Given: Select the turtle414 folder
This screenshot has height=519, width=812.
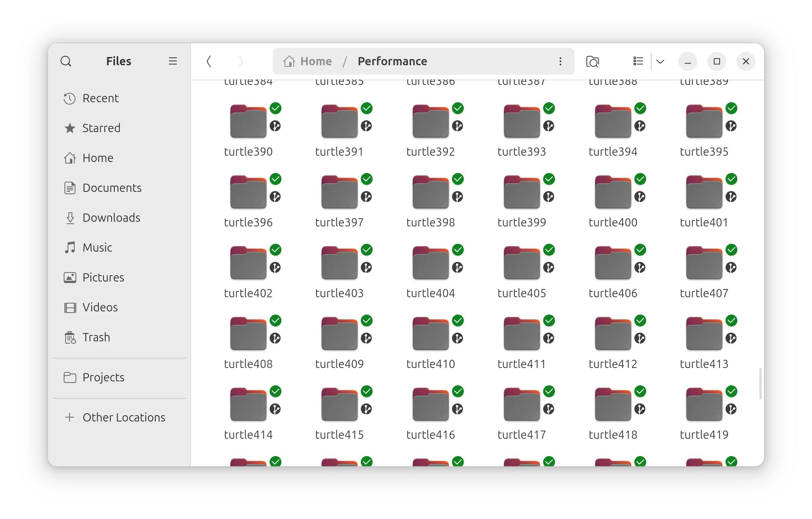Looking at the screenshot, I should [x=248, y=405].
